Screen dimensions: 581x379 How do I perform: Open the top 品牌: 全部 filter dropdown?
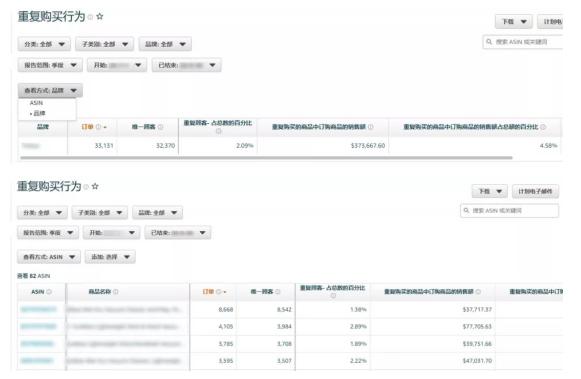165,44
